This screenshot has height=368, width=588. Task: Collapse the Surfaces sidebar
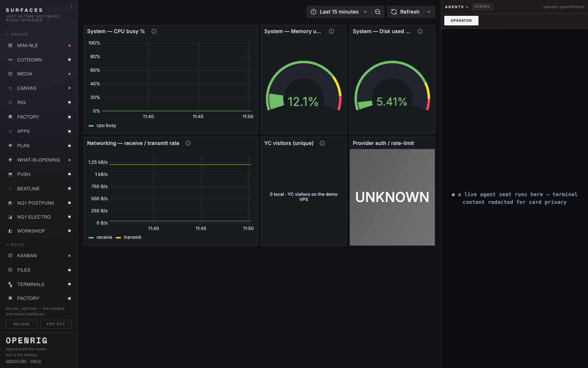71,6
